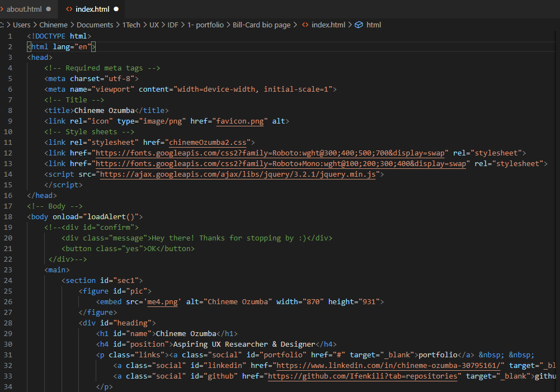Click 'Aspiring UX Researcher & Designer' text
Image resolution: width=560 pixels, height=392 pixels.
pyautogui.click(x=244, y=344)
